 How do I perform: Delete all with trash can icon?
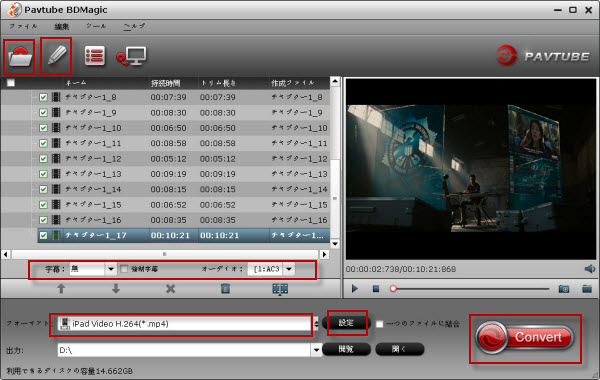[225, 289]
